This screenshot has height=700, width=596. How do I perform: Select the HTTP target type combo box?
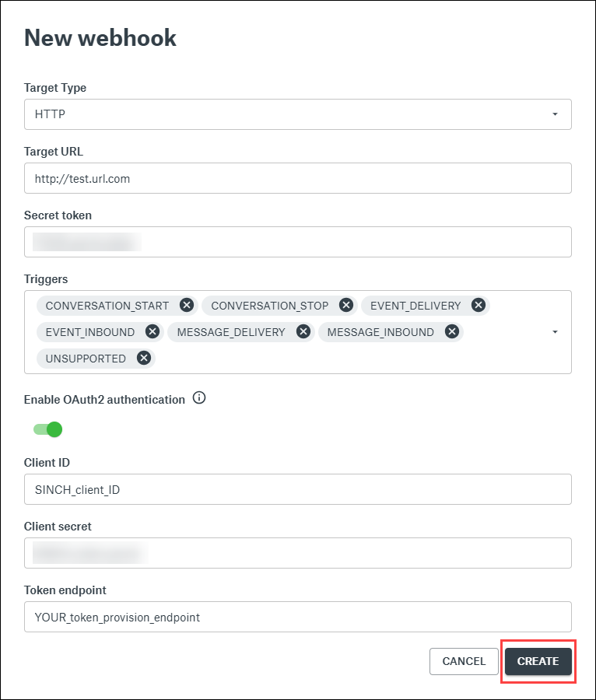point(298,114)
